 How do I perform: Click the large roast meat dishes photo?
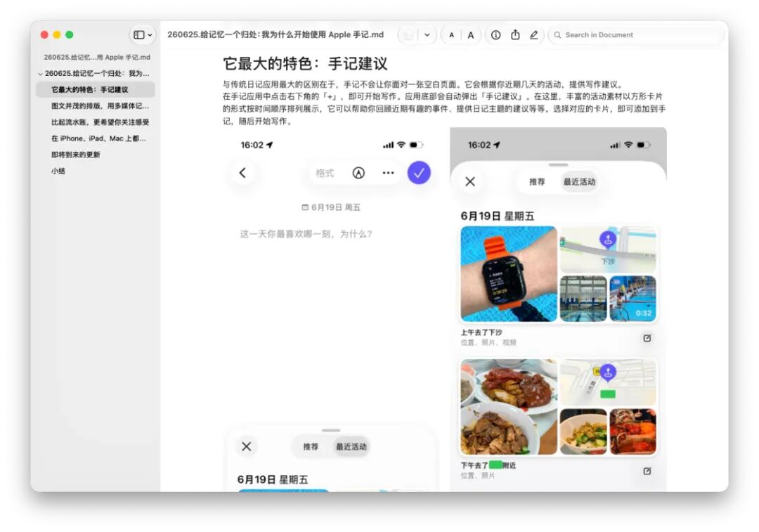click(x=509, y=407)
